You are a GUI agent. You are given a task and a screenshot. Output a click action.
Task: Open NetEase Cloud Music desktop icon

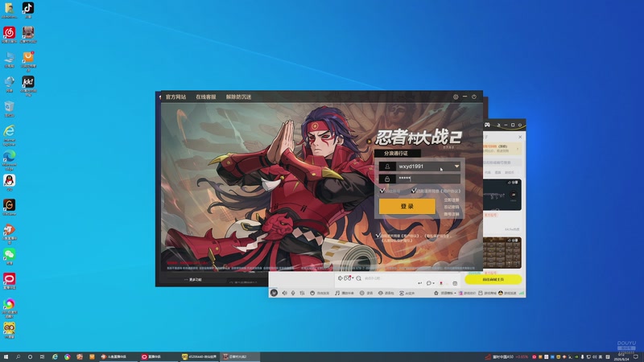pyautogui.click(x=9, y=35)
